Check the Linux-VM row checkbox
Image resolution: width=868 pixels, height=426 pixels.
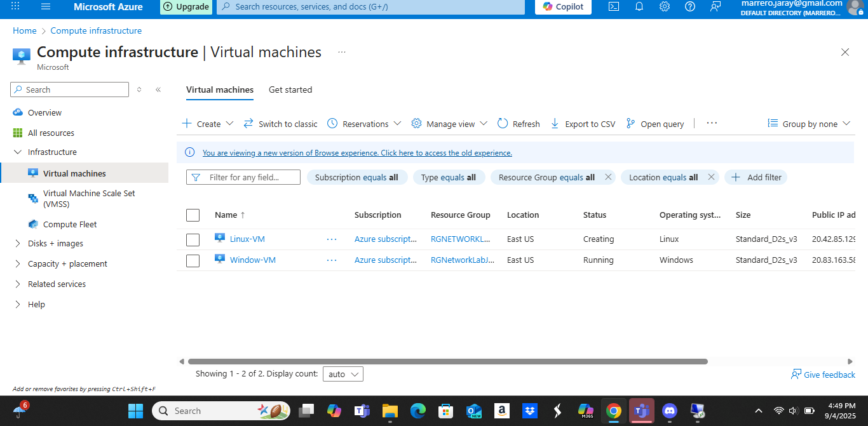click(193, 240)
